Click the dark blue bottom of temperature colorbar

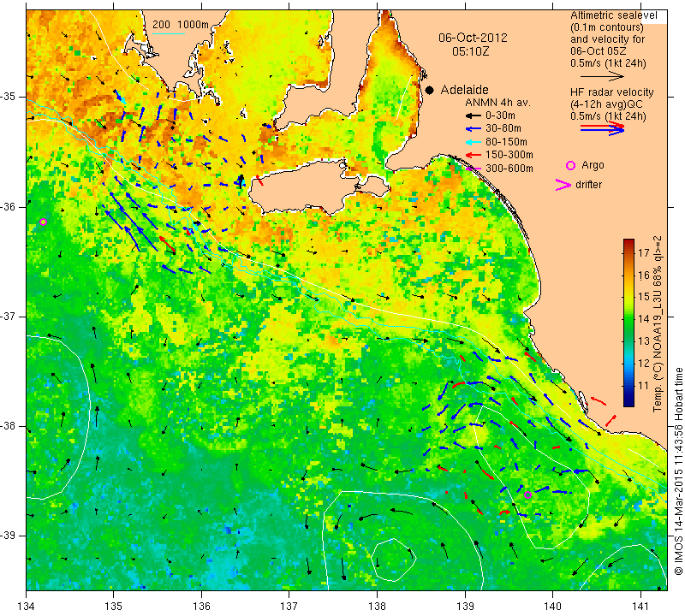628,401
